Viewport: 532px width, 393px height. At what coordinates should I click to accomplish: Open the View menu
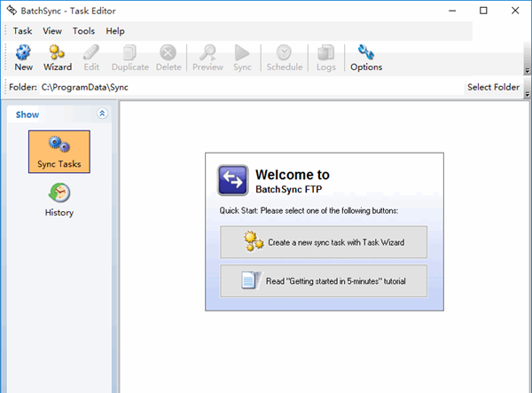coord(52,31)
